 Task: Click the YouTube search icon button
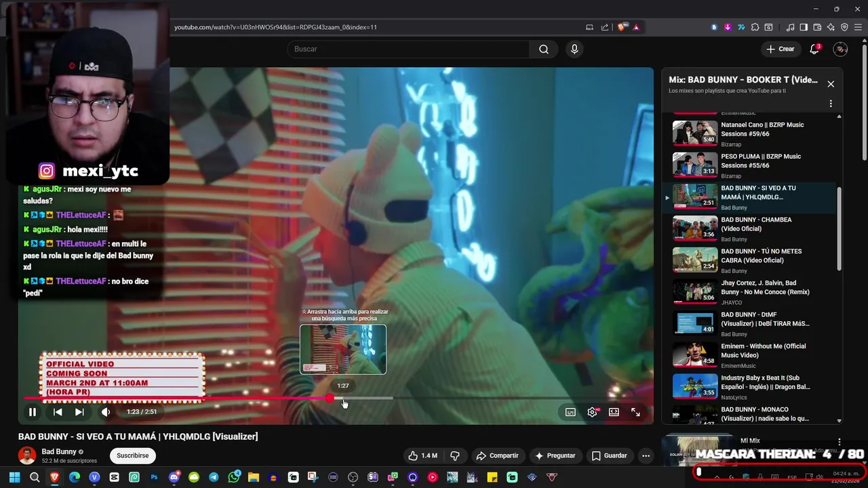(544, 49)
